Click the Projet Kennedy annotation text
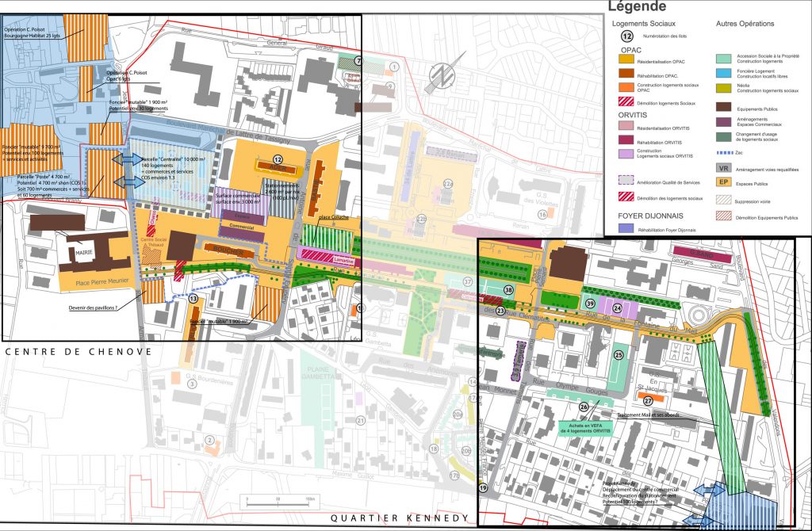 [x=640, y=493]
